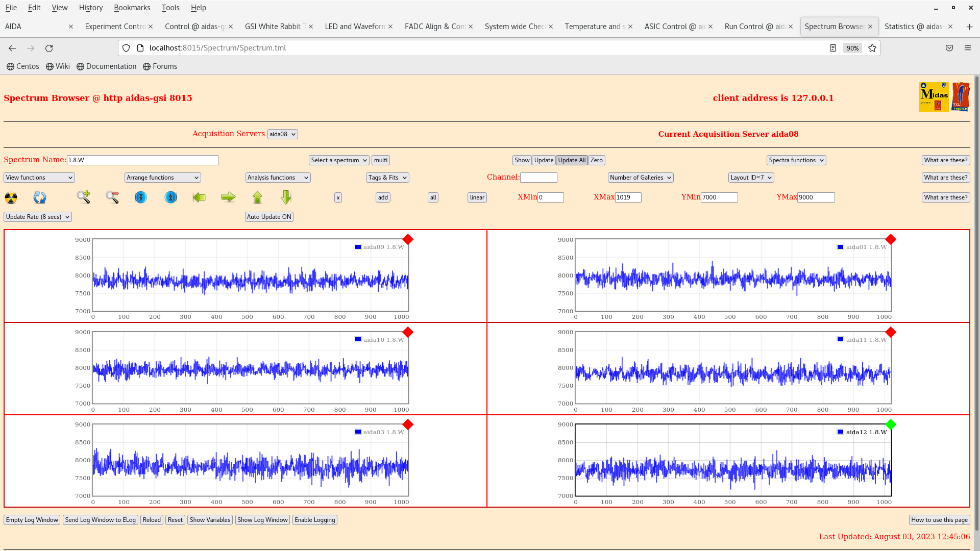Screen dimensions: 980x551
Task: Click the yellow radiation hazard icon
Action: pos(11,197)
